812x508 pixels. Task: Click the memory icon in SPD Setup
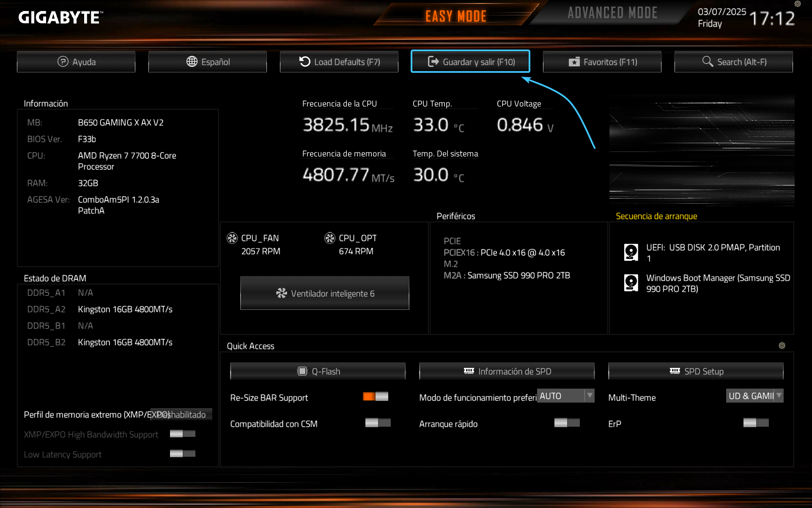tap(675, 371)
